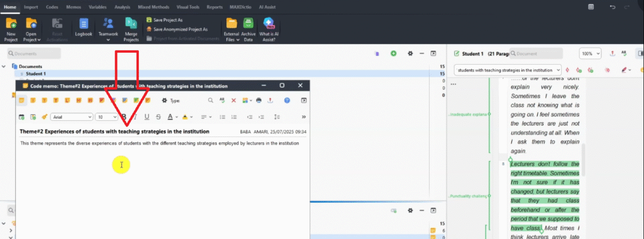This screenshot has height=239, width=644.
Task: Click the Merge Projects icon
Action: (x=131, y=23)
